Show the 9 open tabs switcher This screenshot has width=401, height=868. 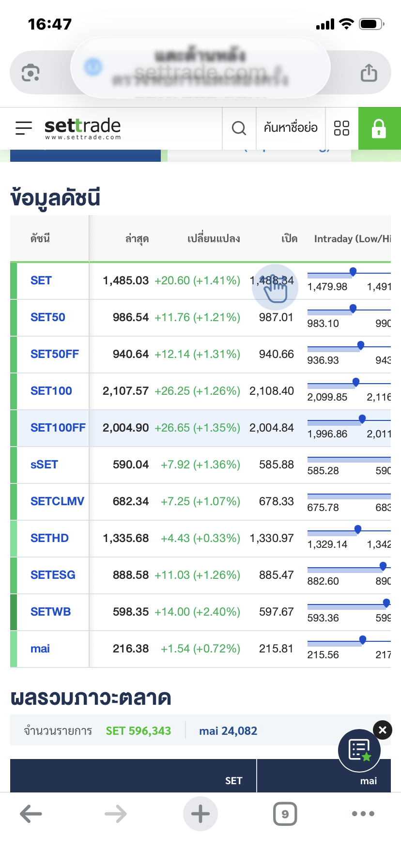(285, 814)
